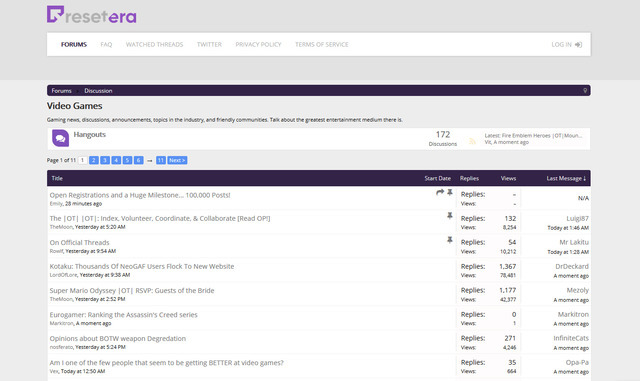Viewport: 640px width, 381px height.
Task: Click 1,367 replies count on Kotaku row
Action: (x=507, y=266)
